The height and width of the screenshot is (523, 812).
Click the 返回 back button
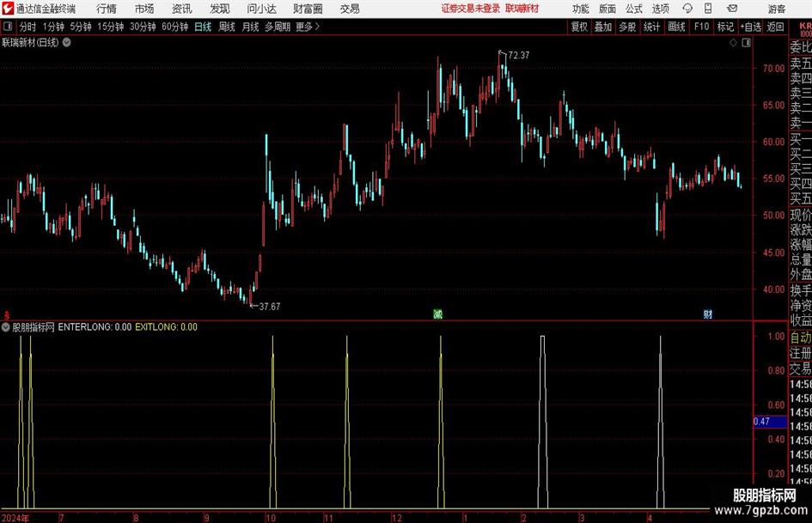tap(775, 27)
